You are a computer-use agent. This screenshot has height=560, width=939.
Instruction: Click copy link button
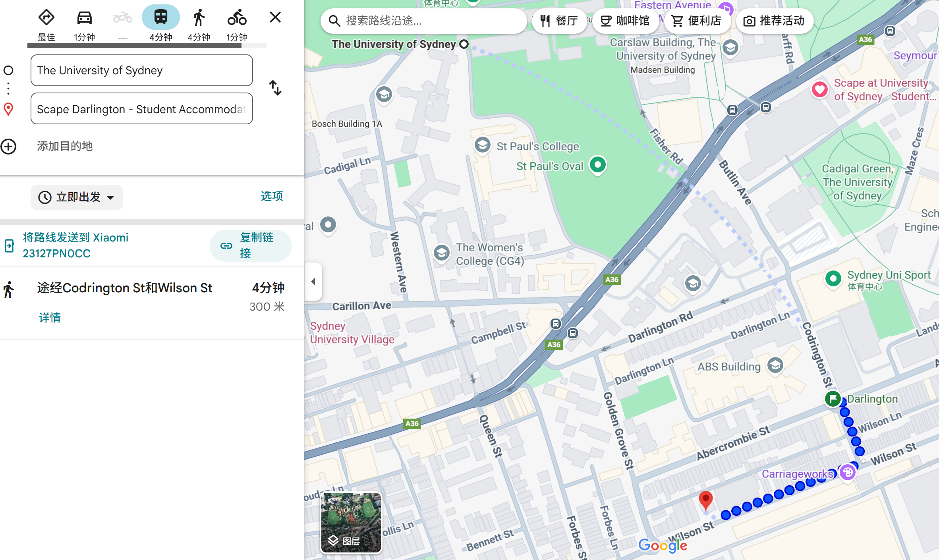251,246
